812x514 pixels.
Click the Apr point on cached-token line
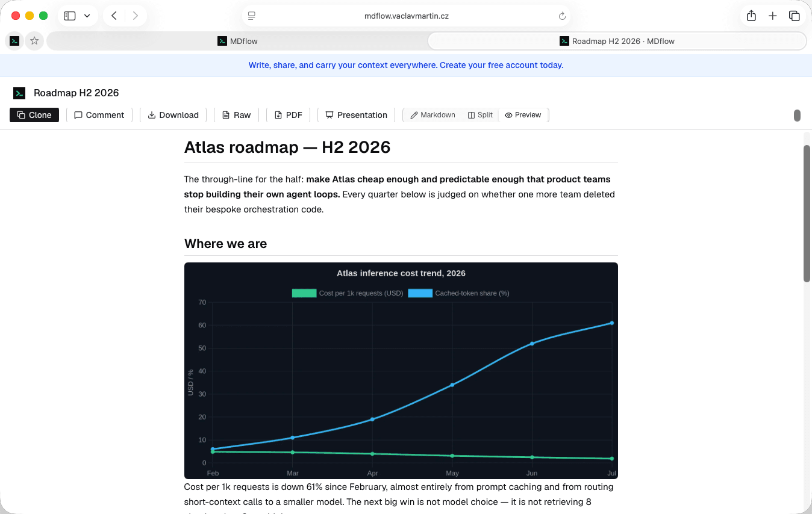click(x=372, y=419)
